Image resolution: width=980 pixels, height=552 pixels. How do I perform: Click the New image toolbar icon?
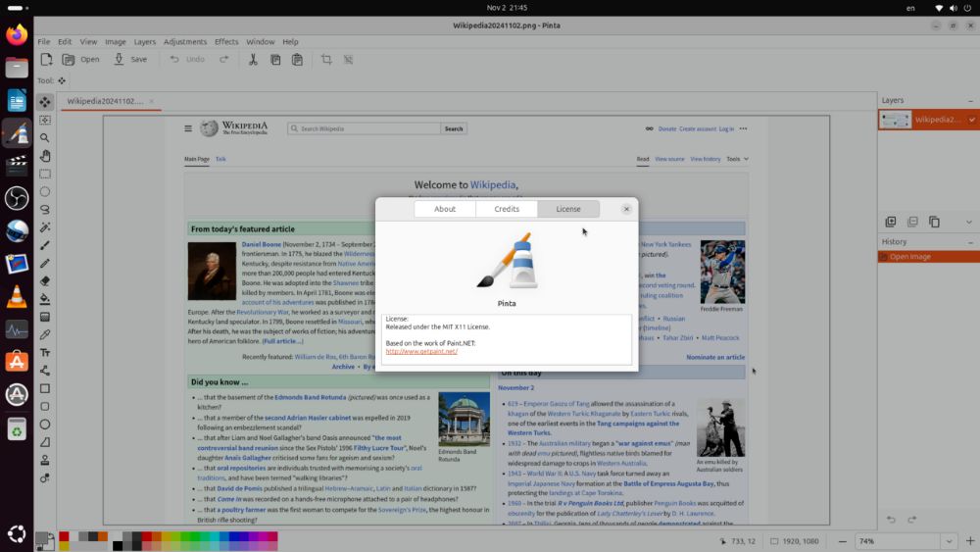46,60
